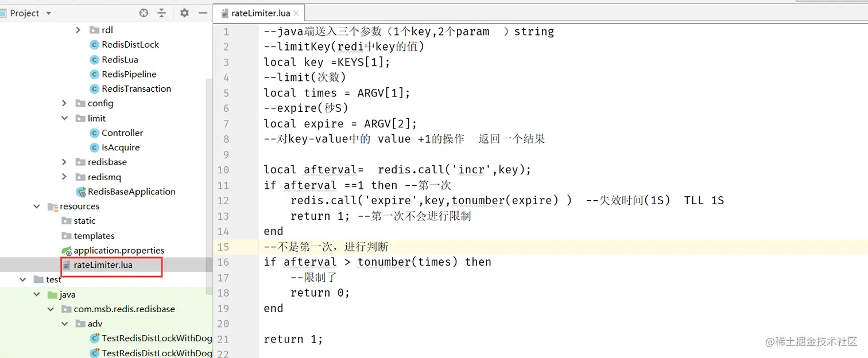The width and height of the screenshot is (868, 358).
Task: Select the templates folder label
Action: [94, 236]
